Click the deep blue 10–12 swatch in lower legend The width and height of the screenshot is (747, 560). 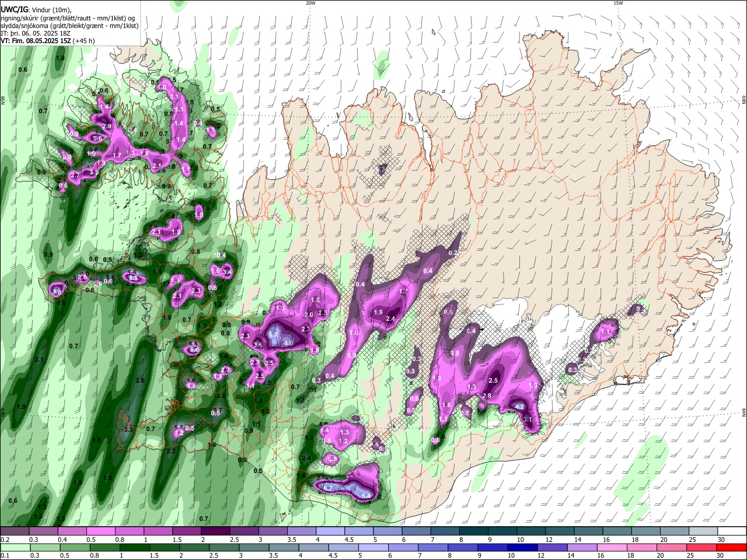(x=522, y=548)
